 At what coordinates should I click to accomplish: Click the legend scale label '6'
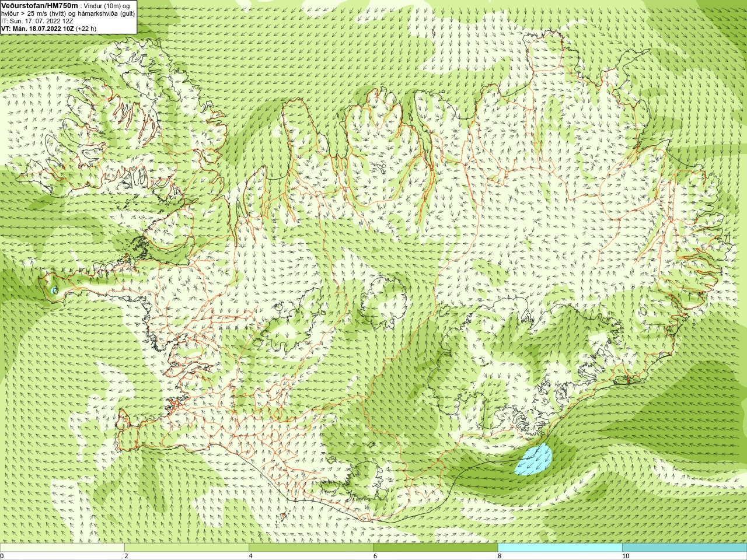click(x=375, y=556)
